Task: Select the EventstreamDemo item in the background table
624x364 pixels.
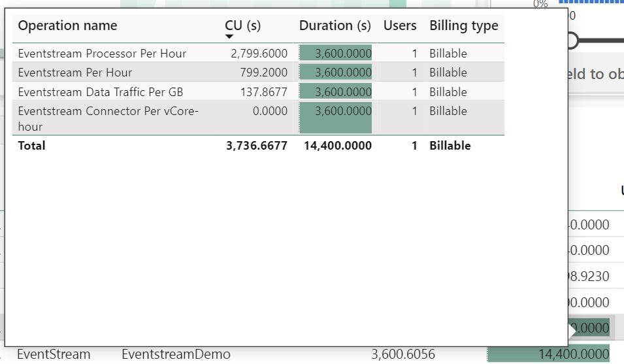Action: [176, 354]
